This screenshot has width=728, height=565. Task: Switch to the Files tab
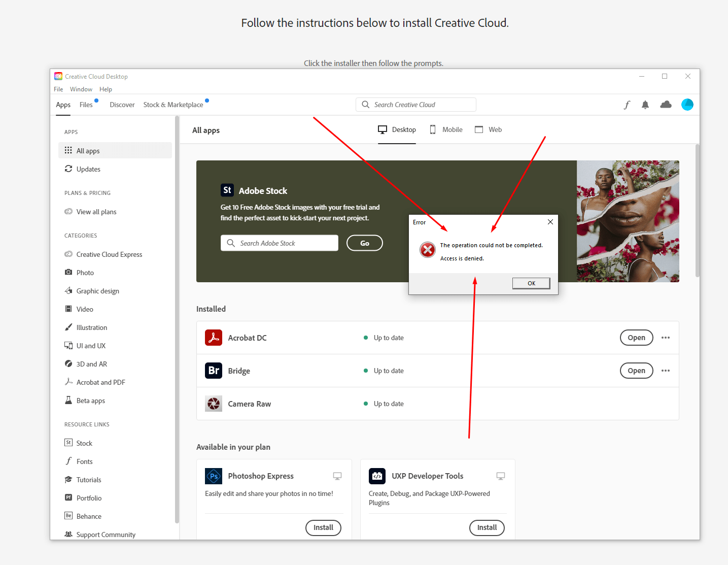click(86, 105)
